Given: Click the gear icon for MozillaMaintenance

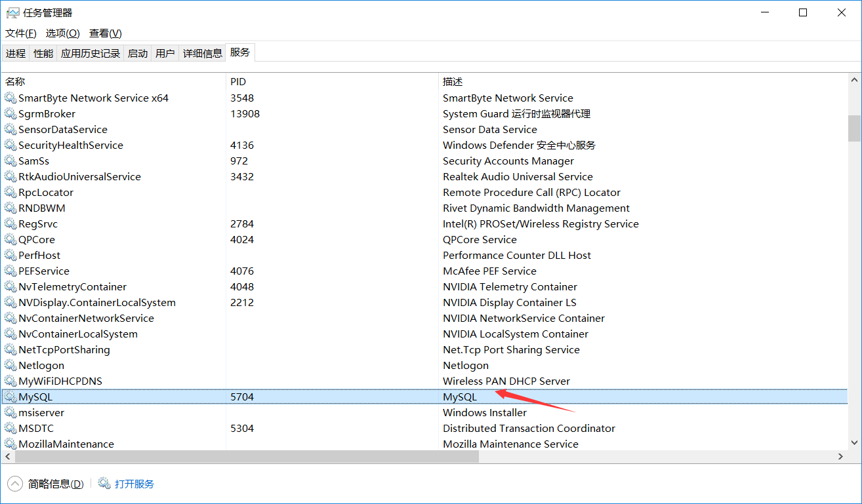Looking at the screenshot, I should coord(10,444).
